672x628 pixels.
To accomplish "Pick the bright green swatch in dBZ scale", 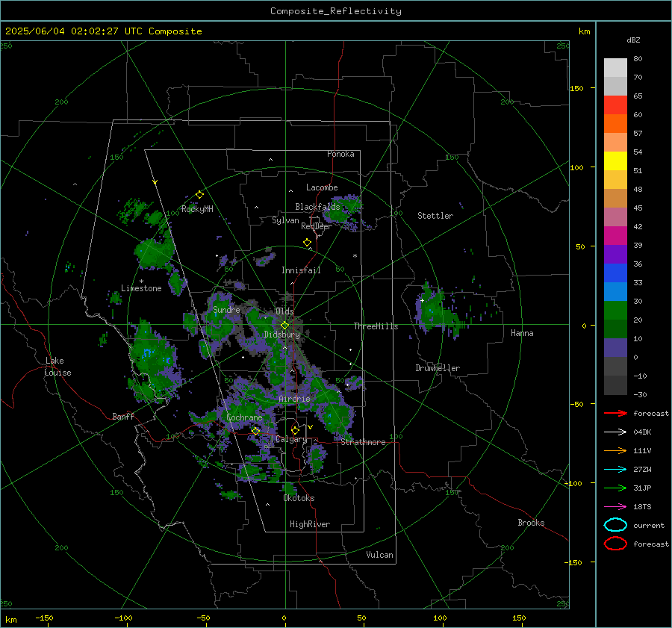I will (x=615, y=310).
